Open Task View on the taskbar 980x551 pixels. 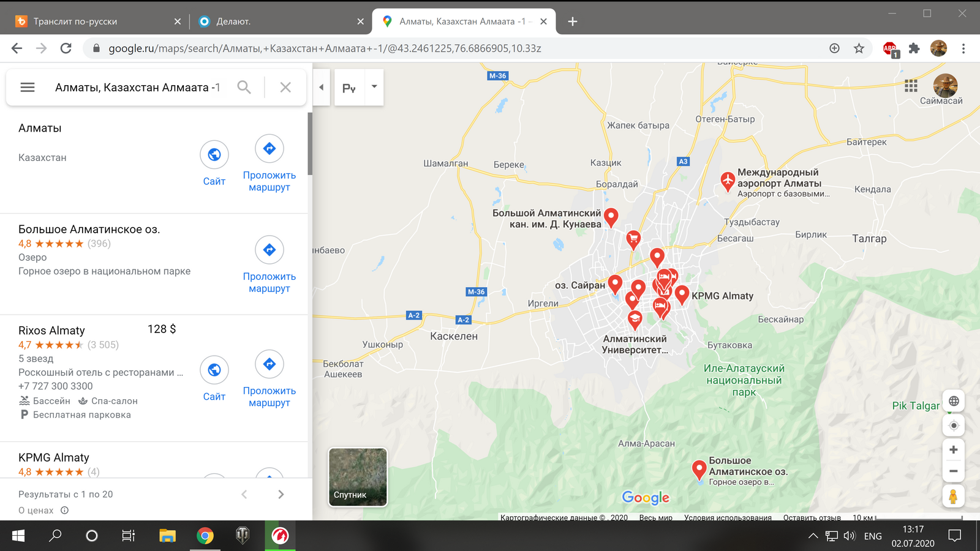tap(128, 536)
